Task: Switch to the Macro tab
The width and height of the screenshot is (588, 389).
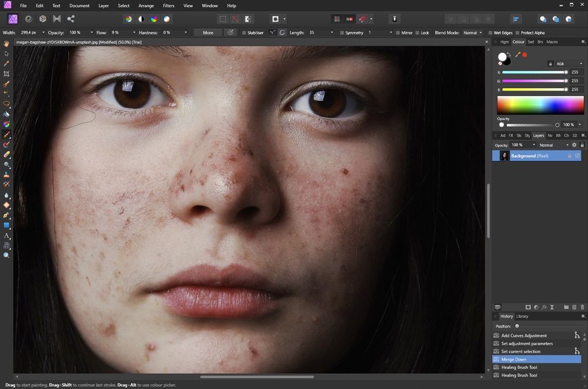Action: 552,42
